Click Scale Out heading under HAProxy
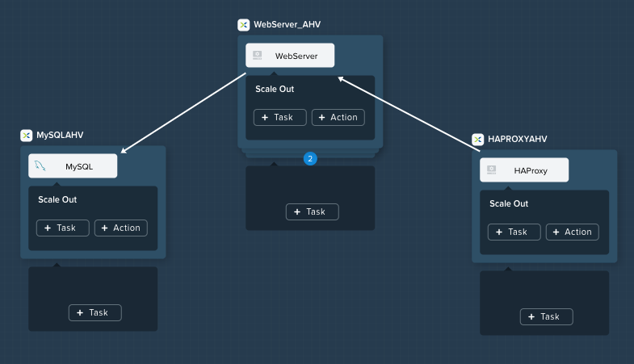 pyautogui.click(x=509, y=203)
